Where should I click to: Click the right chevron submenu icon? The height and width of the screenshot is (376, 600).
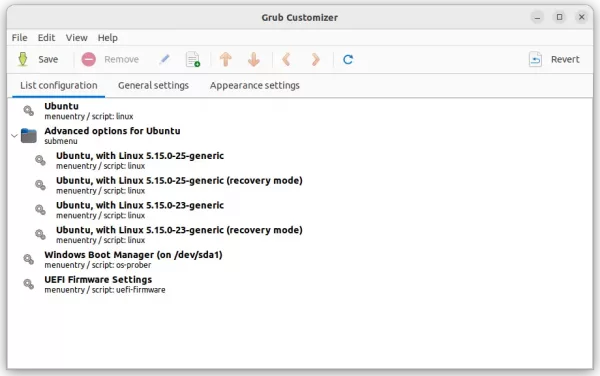(315, 59)
